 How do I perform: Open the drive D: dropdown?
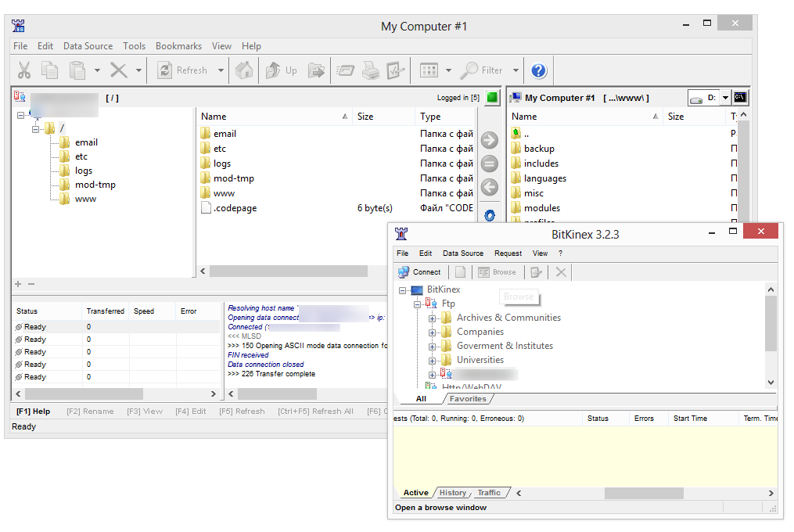click(x=725, y=98)
